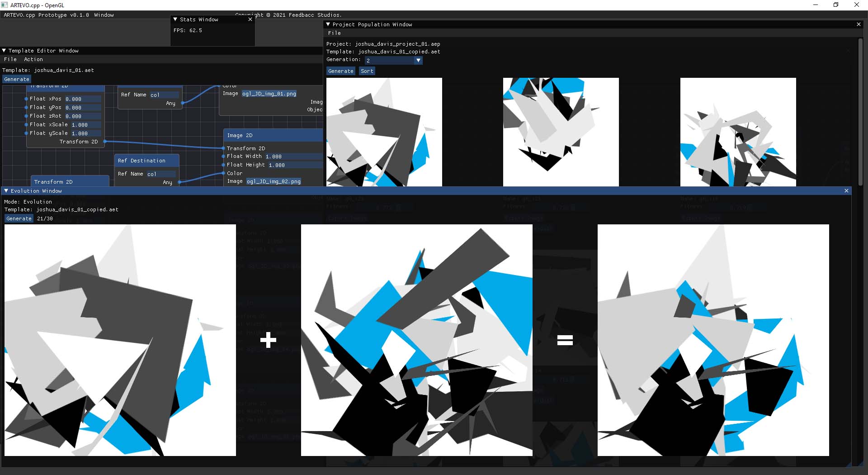This screenshot has height=475, width=868.
Task: Collapse the Stats Window triangle
Action: (x=175, y=19)
